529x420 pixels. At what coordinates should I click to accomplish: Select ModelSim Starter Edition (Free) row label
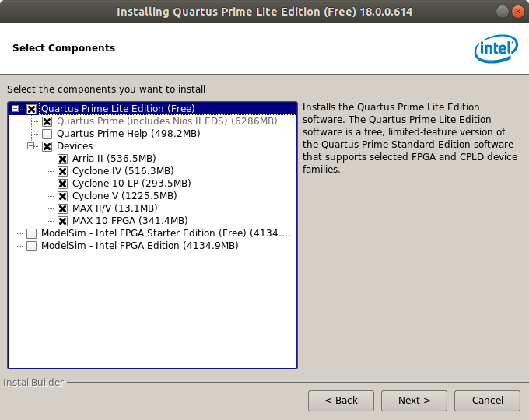pos(166,233)
